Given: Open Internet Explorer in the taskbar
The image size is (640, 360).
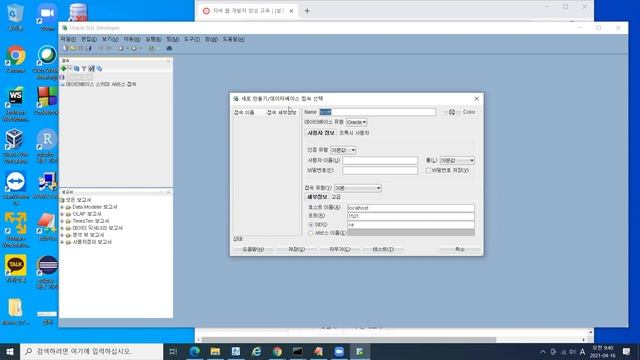Looking at the screenshot, I should pos(256,351).
